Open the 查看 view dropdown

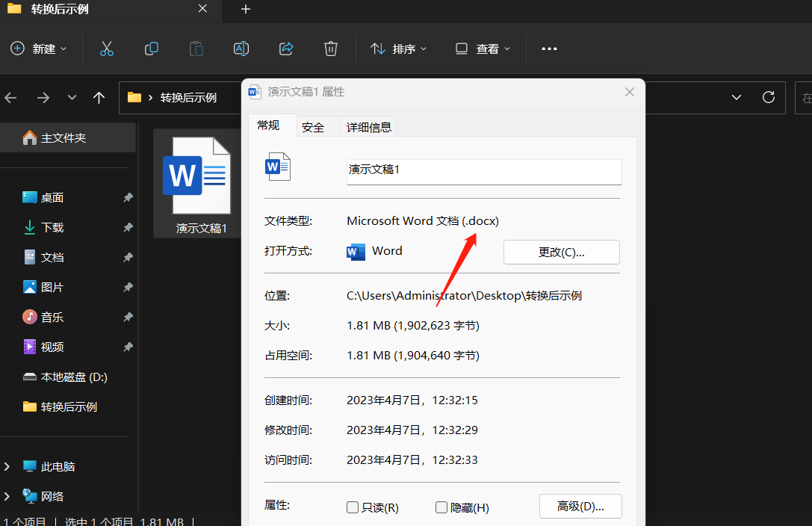(483, 49)
